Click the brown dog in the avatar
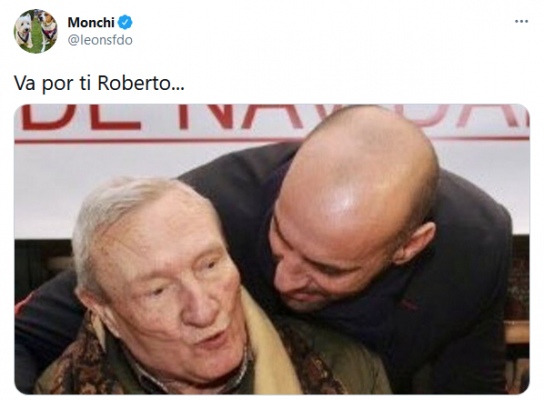Screen dimensions: 544x400 pyautogui.click(x=47, y=28)
